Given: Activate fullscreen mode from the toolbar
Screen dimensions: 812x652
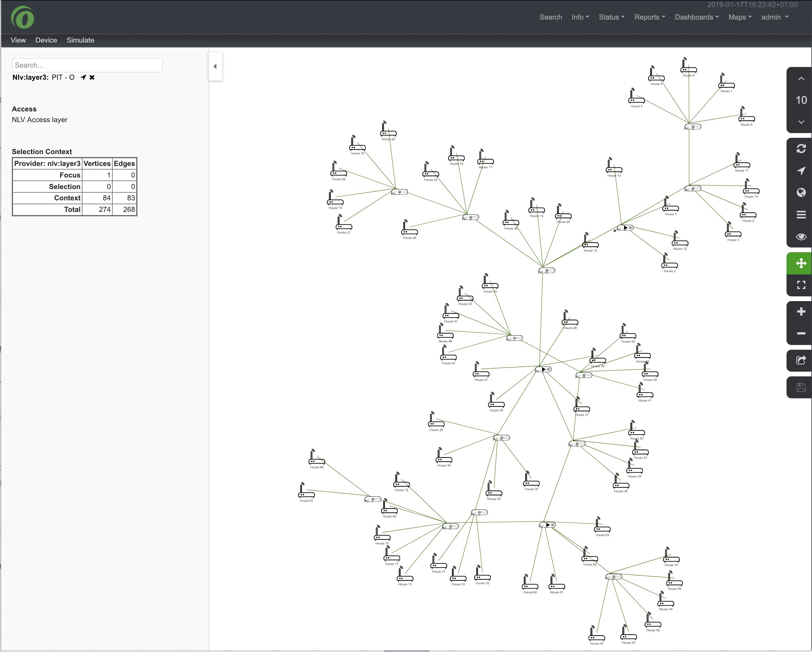Looking at the screenshot, I should click(x=801, y=285).
